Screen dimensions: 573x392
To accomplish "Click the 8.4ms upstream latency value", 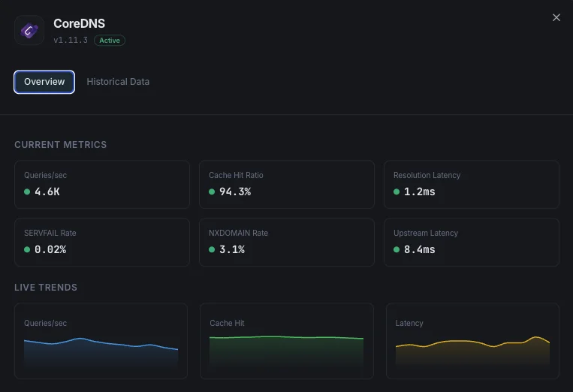I will (420, 249).
